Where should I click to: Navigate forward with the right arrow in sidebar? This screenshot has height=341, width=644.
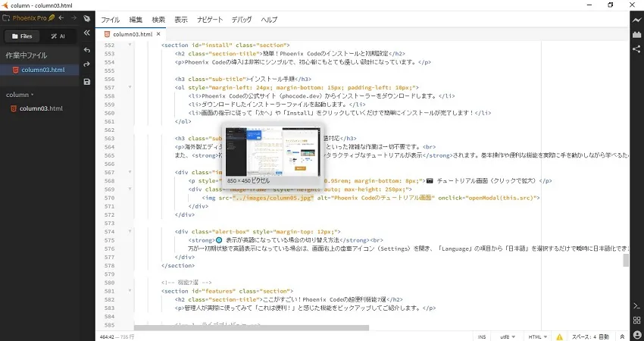(x=73, y=18)
